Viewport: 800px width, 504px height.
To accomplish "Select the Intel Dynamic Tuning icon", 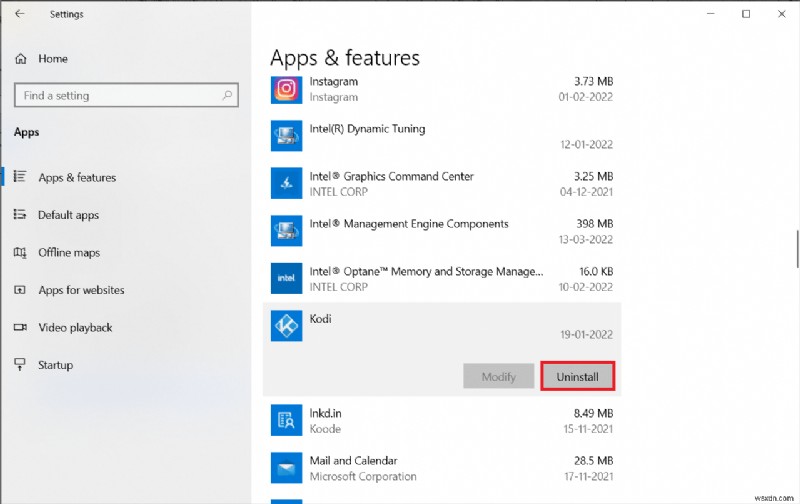I will coord(286,136).
